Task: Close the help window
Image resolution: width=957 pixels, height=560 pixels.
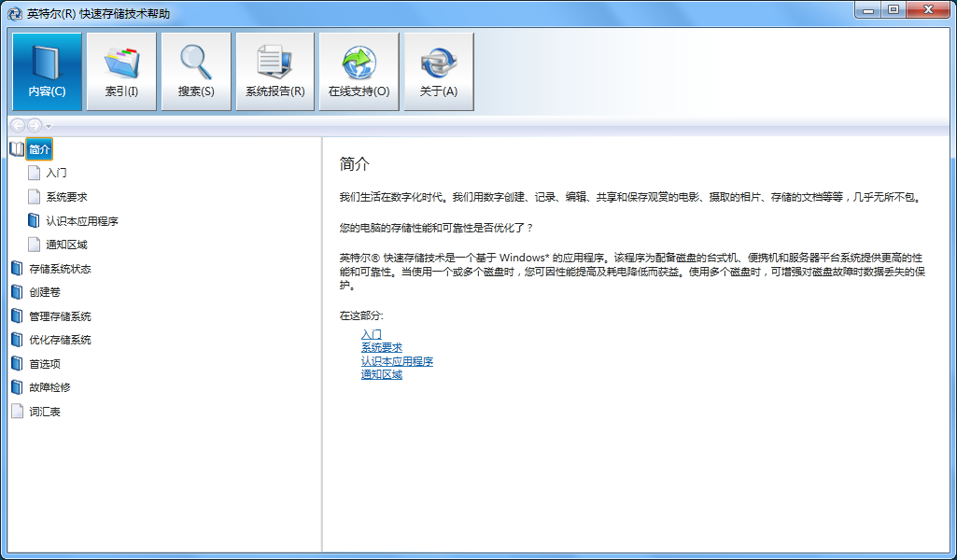Action: click(928, 9)
